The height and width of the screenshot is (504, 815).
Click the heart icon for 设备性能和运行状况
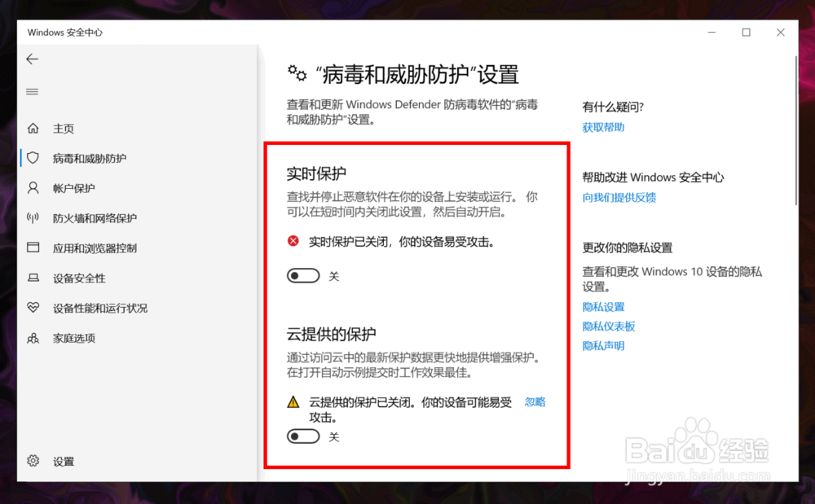tap(33, 308)
